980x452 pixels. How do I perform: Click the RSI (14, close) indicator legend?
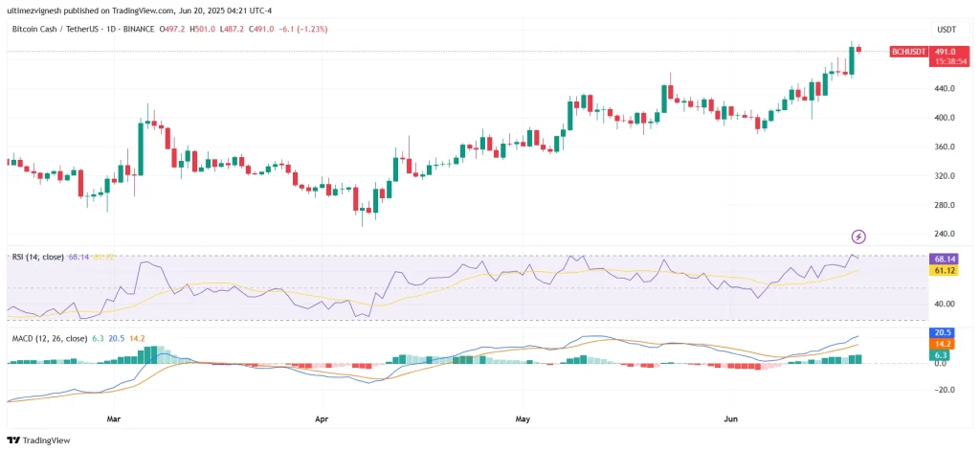click(x=38, y=257)
